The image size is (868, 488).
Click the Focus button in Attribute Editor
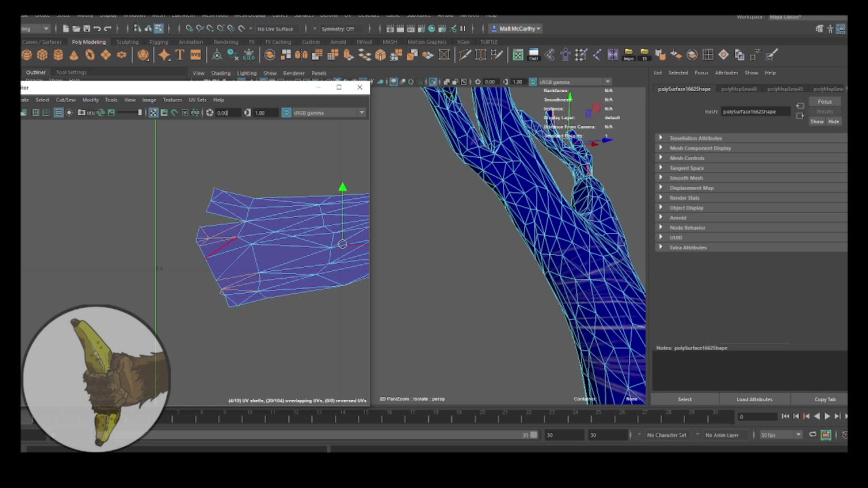(825, 102)
